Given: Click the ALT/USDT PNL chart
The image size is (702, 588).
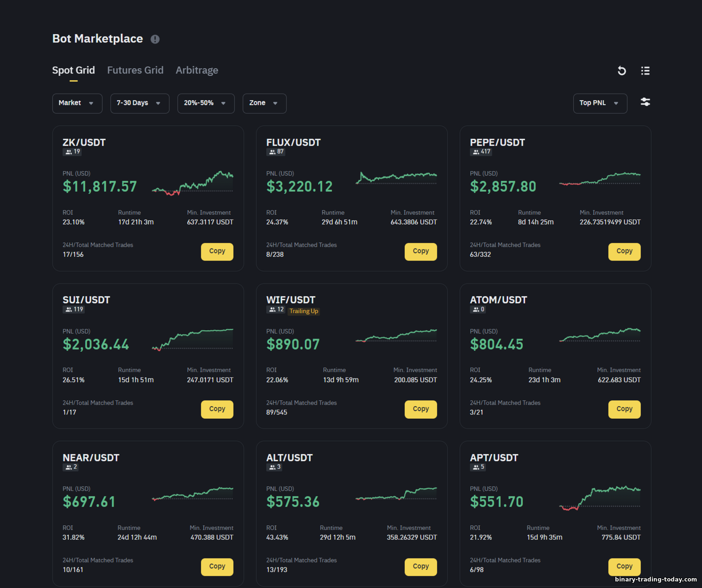Looking at the screenshot, I should (x=396, y=494).
